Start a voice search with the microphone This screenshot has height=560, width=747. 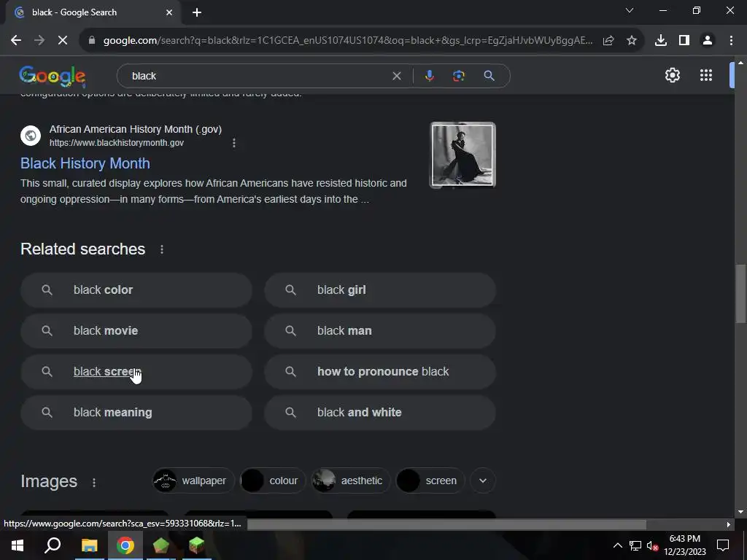coord(429,76)
